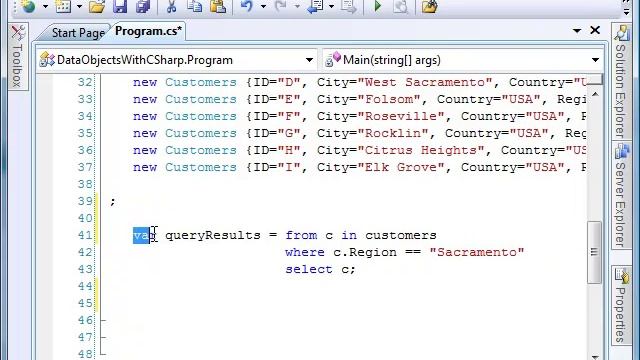Click the Save All toolbar icon

pos(143,6)
